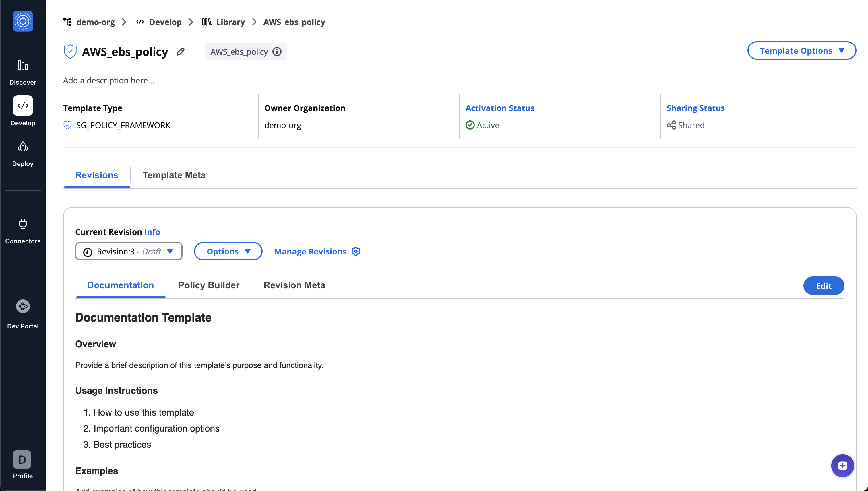Open the Policy Builder tab
868x491 pixels.
click(209, 285)
